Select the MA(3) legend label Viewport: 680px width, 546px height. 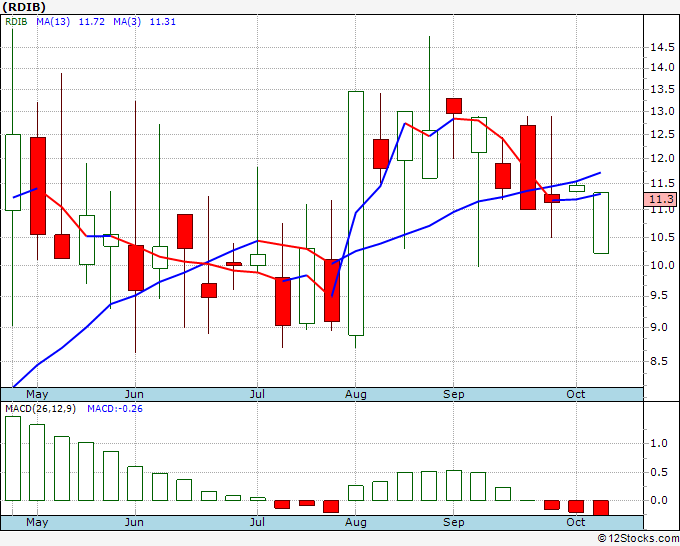(127, 22)
